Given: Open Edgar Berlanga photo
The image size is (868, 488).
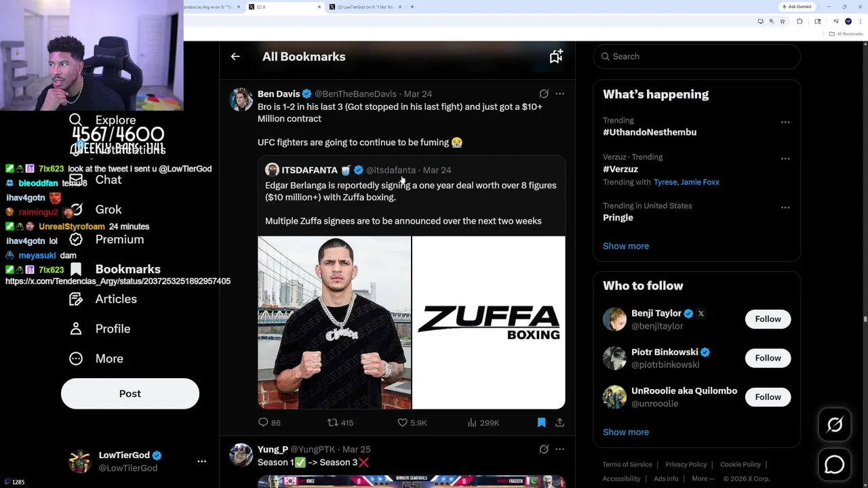Looking at the screenshot, I should (x=334, y=323).
